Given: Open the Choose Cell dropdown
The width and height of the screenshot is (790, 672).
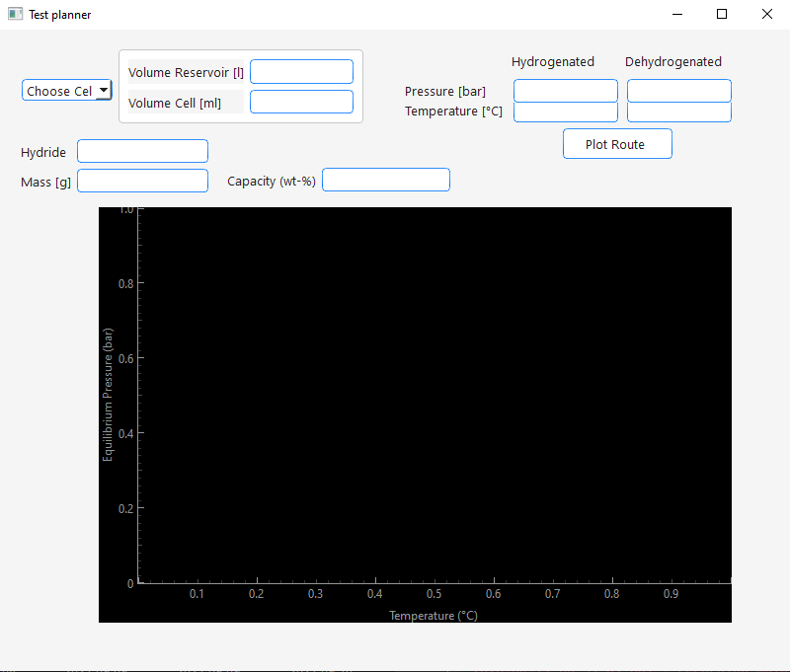Looking at the screenshot, I should click(x=67, y=91).
